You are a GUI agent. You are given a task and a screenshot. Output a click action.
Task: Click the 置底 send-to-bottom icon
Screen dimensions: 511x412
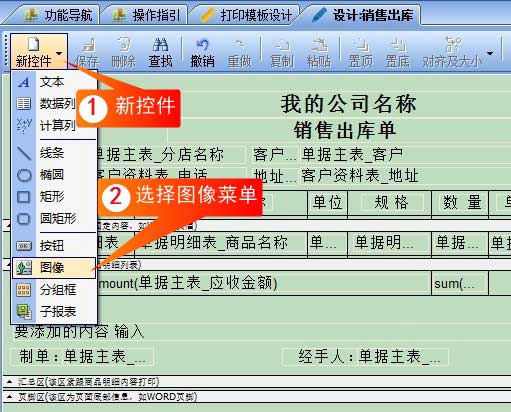coord(397,53)
